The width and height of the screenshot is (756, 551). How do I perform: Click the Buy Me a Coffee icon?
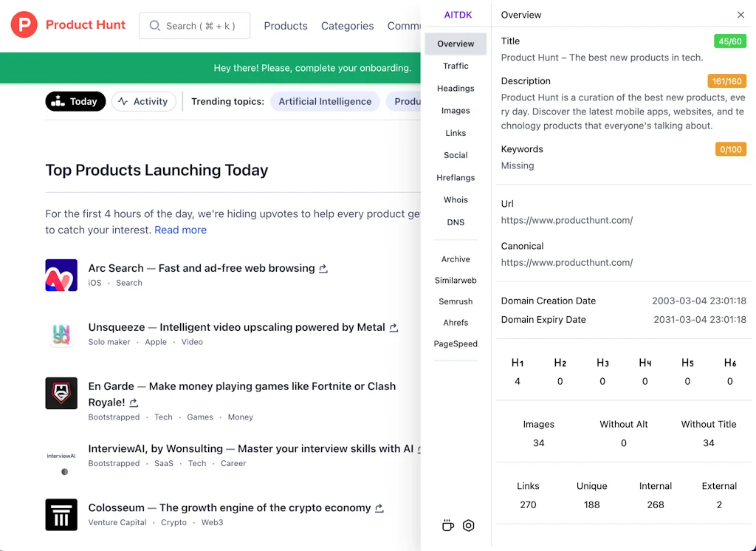point(448,525)
